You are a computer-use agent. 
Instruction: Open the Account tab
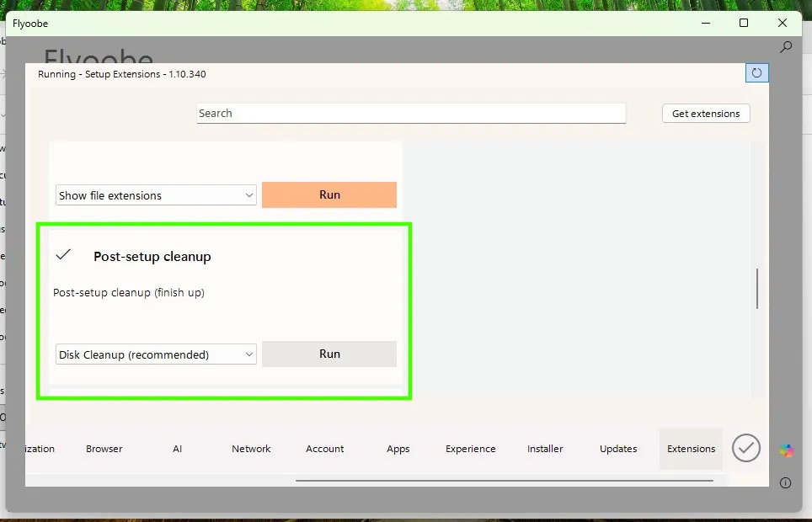tap(325, 449)
